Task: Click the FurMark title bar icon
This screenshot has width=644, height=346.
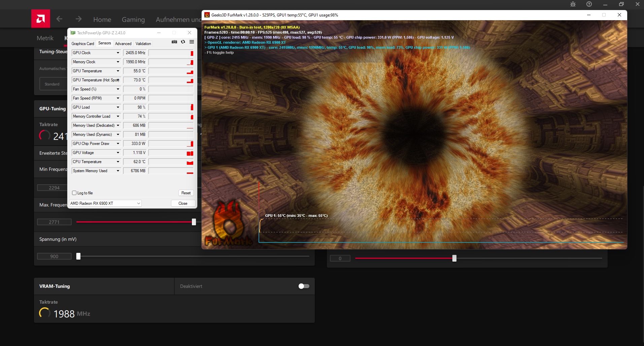Action: point(207,15)
